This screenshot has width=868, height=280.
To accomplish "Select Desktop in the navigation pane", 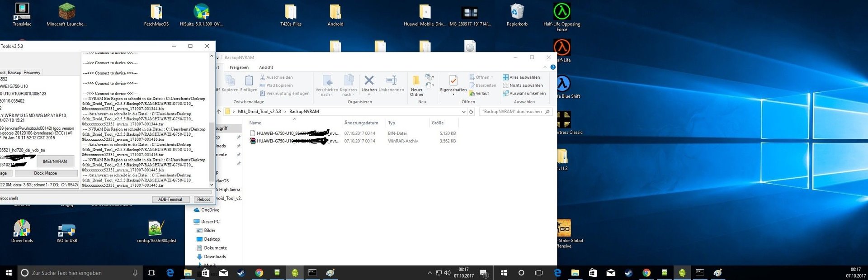I will [208, 239].
